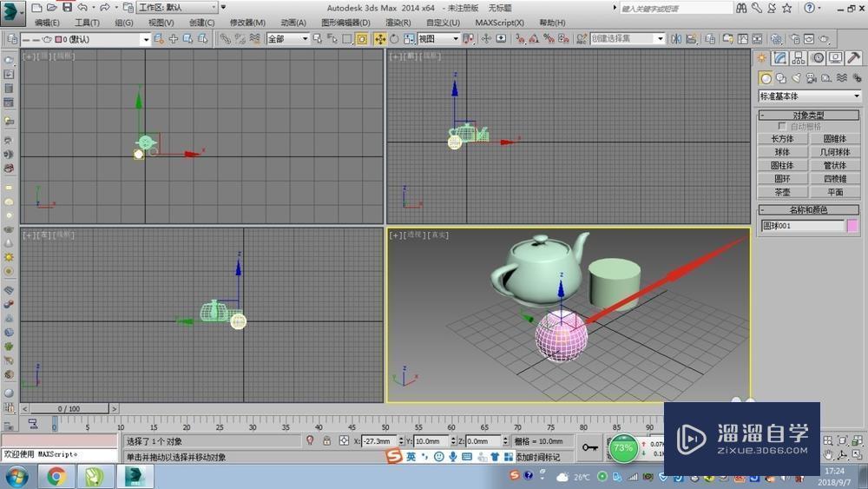
Task: Select the Space Warps wavy icon in Create panel
Action: point(841,78)
